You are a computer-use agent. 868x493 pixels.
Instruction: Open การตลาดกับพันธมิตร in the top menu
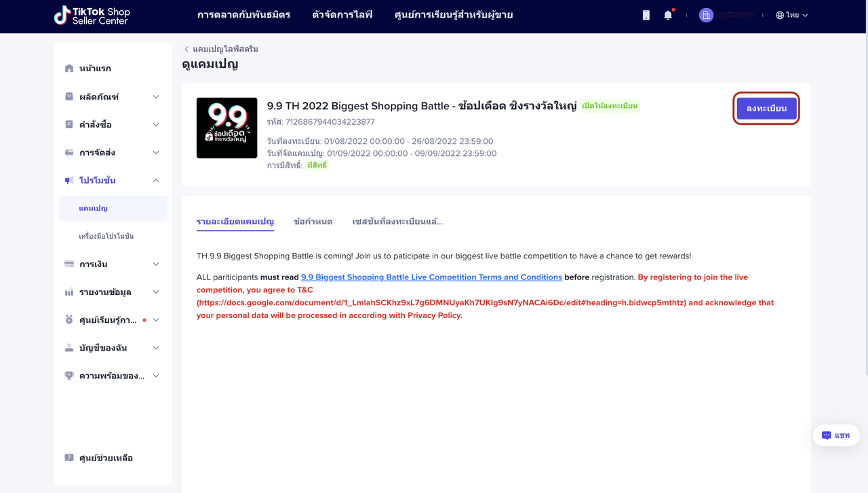(x=243, y=15)
